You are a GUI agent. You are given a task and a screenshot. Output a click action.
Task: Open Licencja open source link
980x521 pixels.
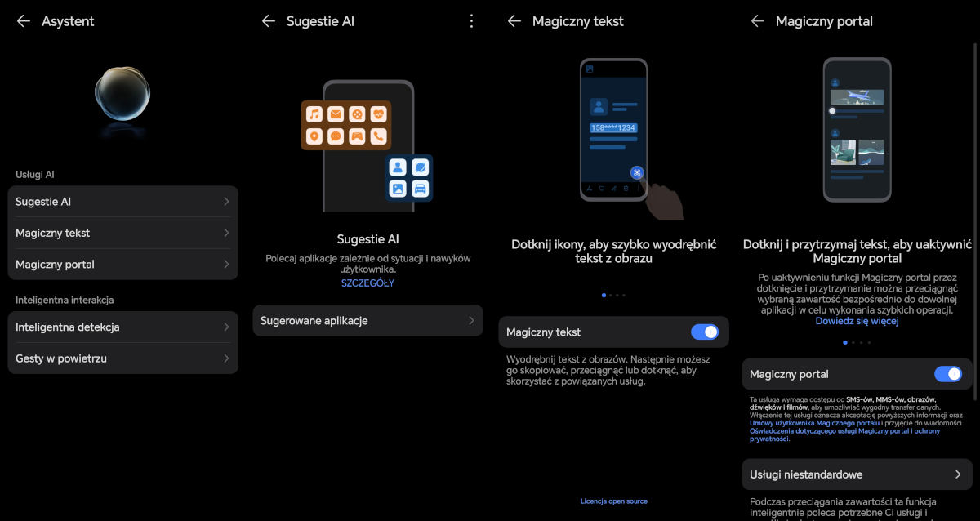[613, 501]
